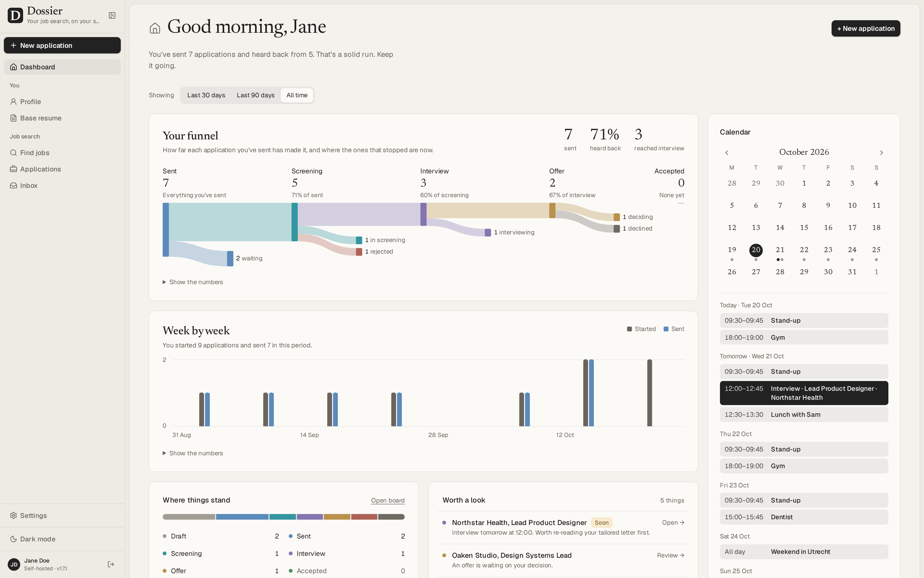
Task: Open Dashboard in sidebar
Action: click(62, 67)
